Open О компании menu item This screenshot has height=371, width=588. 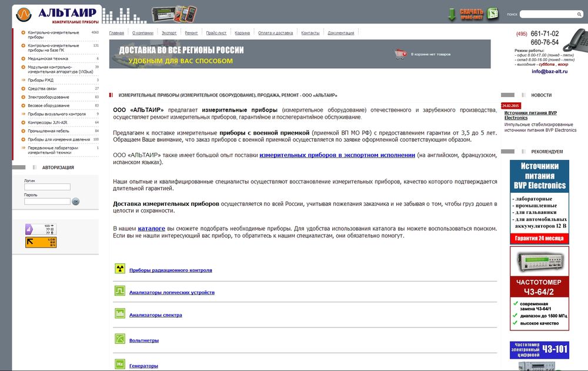pos(142,33)
